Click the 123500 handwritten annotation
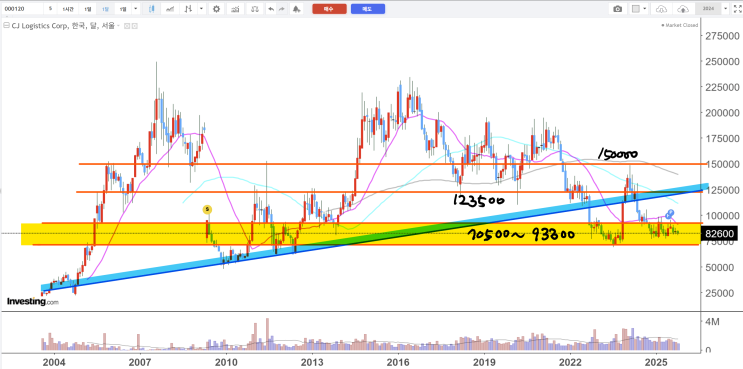Screen dimensions: 743x369 [479, 200]
